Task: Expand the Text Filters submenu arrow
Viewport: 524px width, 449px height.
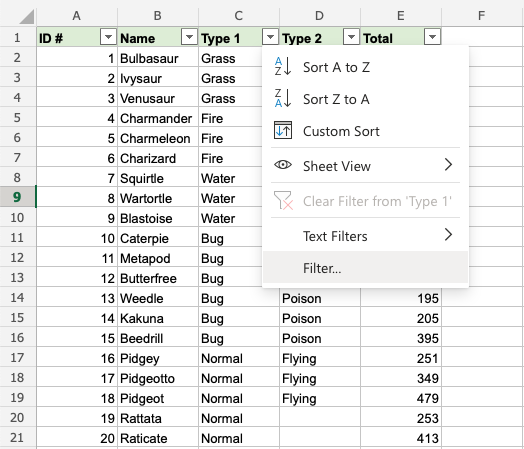Action: pos(448,235)
